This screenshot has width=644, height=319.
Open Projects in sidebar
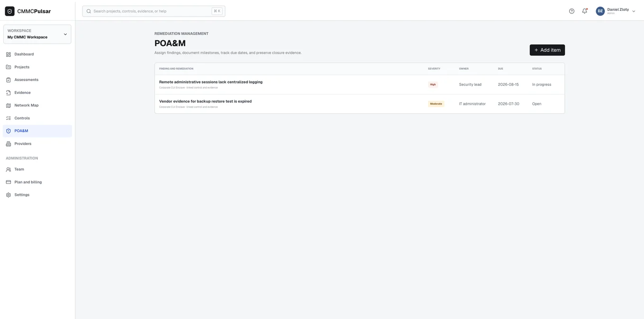[x=37, y=67]
